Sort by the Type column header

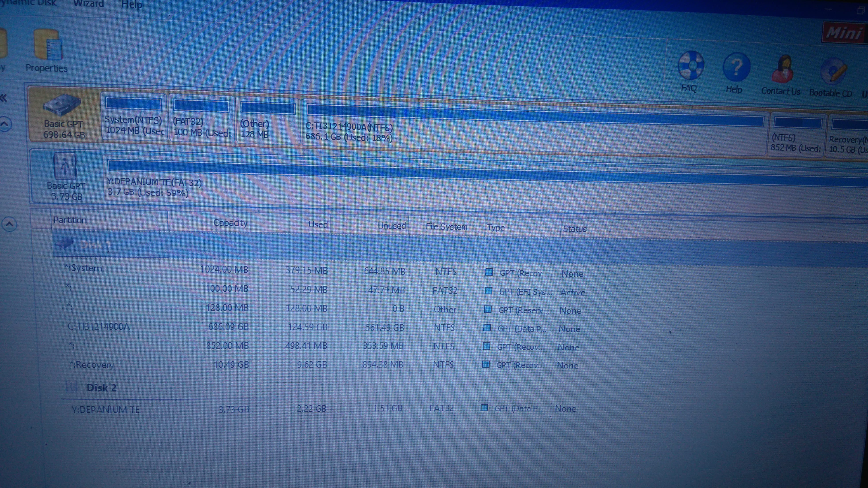(523, 228)
